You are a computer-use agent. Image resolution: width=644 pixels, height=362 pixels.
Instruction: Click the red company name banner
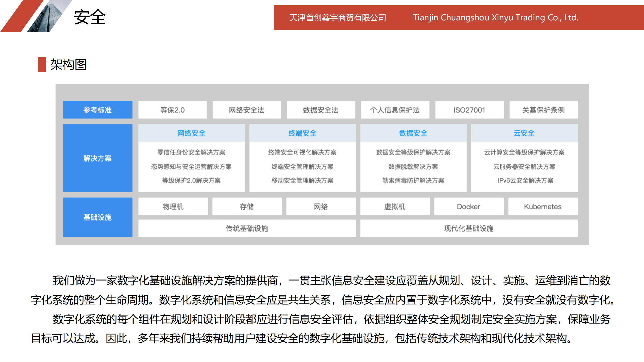(x=458, y=18)
